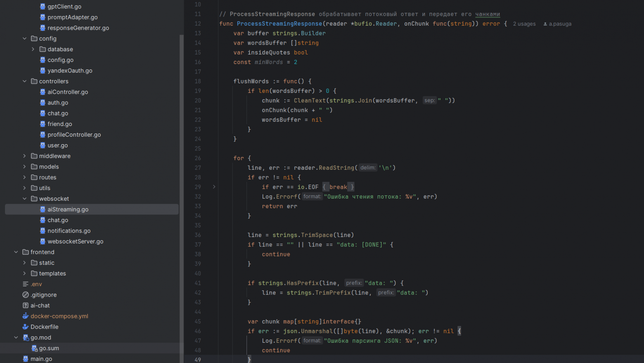Click the Go file icon beside notifications.go
The height and width of the screenshot is (363, 644).
click(43, 231)
